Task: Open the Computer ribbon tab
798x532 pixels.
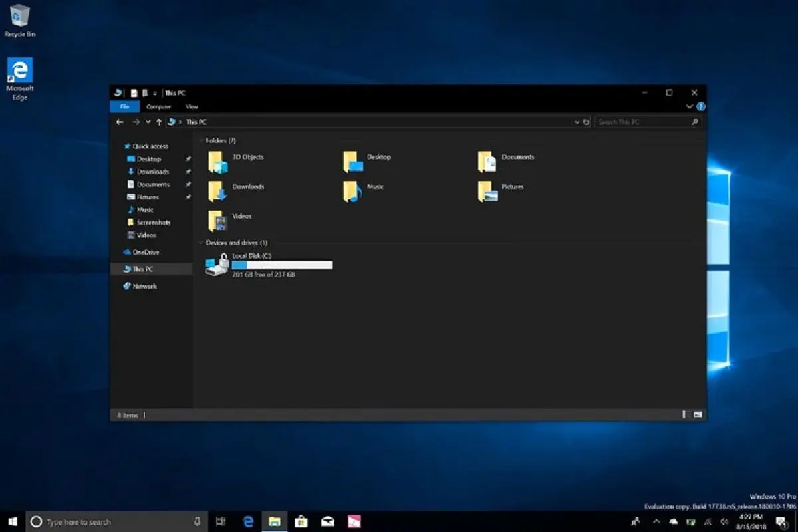Action: 158,107
